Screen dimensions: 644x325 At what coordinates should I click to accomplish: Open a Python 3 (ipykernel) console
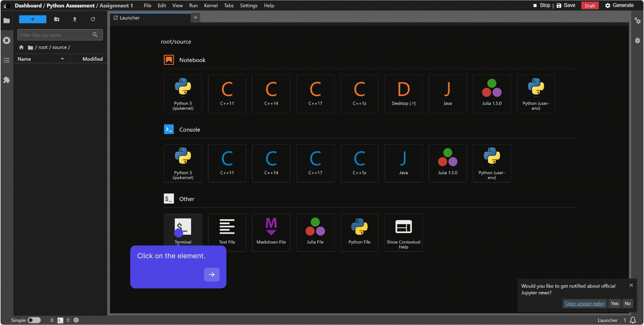coord(183,163)
